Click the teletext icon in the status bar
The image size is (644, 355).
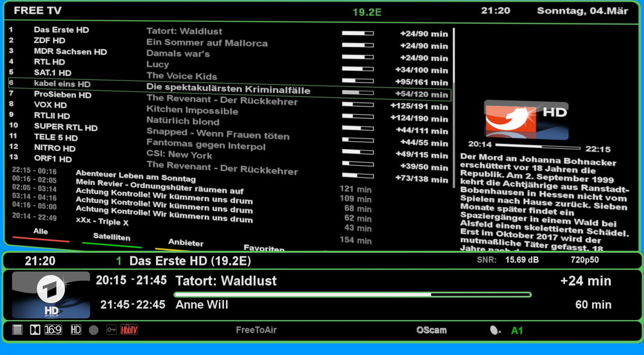pos(18,330)
